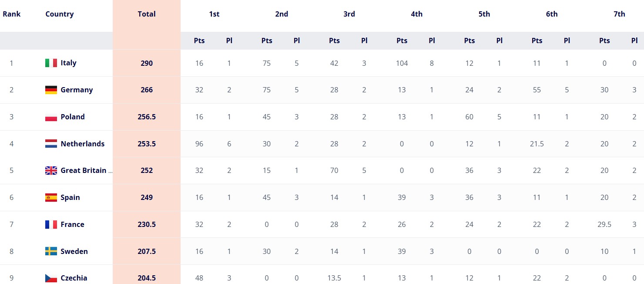Viewport: 644px width, 284px height.
Task: Open the Netherlands country link
Action: [83, 144]
